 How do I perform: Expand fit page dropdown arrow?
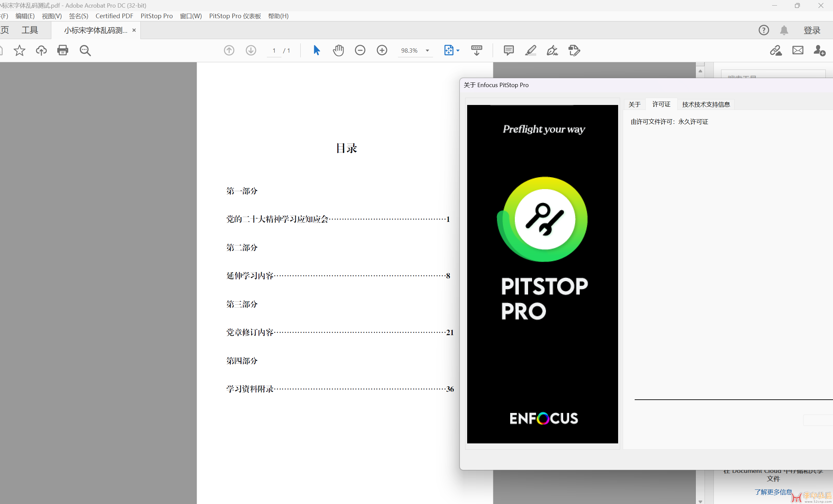tap(458, 51)
